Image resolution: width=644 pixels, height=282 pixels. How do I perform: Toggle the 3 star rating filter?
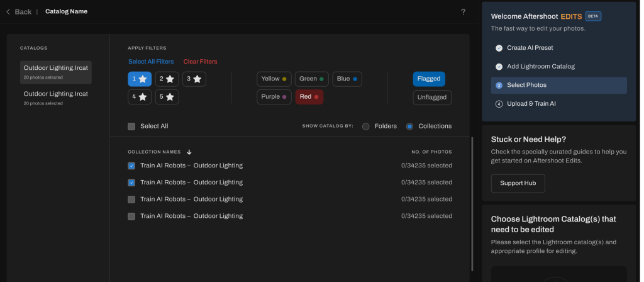[x=194, y=79]
